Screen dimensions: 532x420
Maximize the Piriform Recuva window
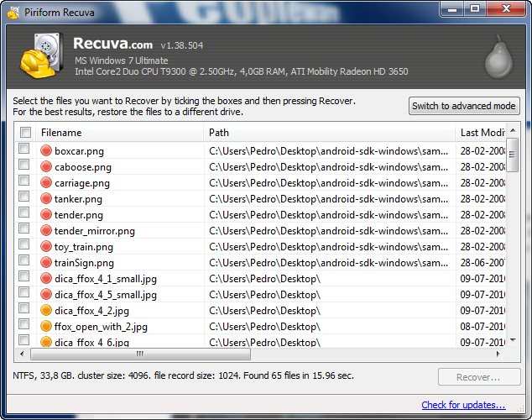[475, 9]
